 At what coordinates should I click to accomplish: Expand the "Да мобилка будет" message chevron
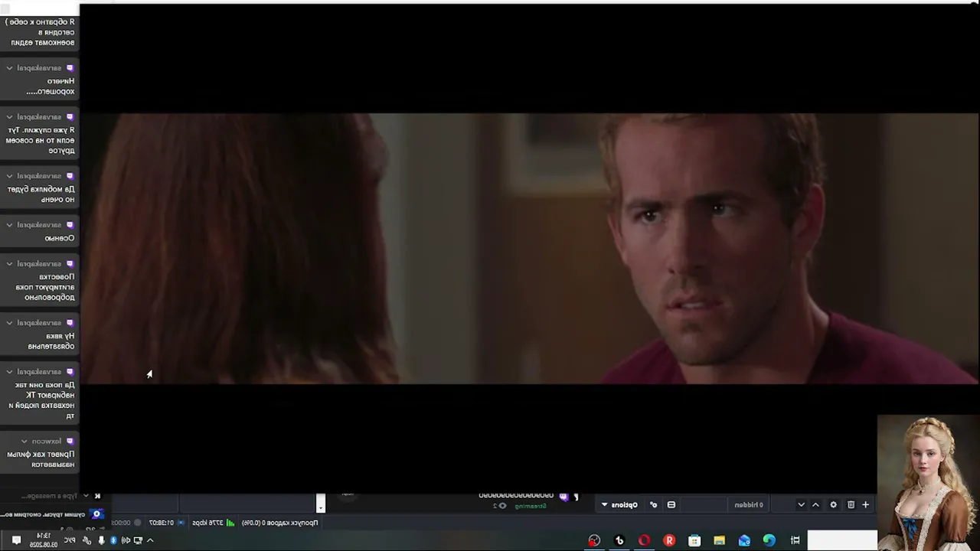point(9,176)
